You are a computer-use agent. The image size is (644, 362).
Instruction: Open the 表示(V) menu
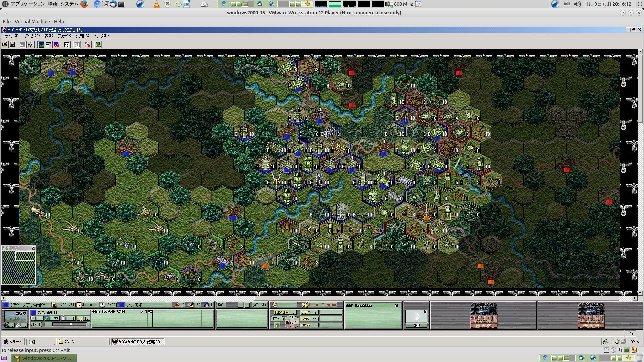pyautogui.click(x=64, y=36)
